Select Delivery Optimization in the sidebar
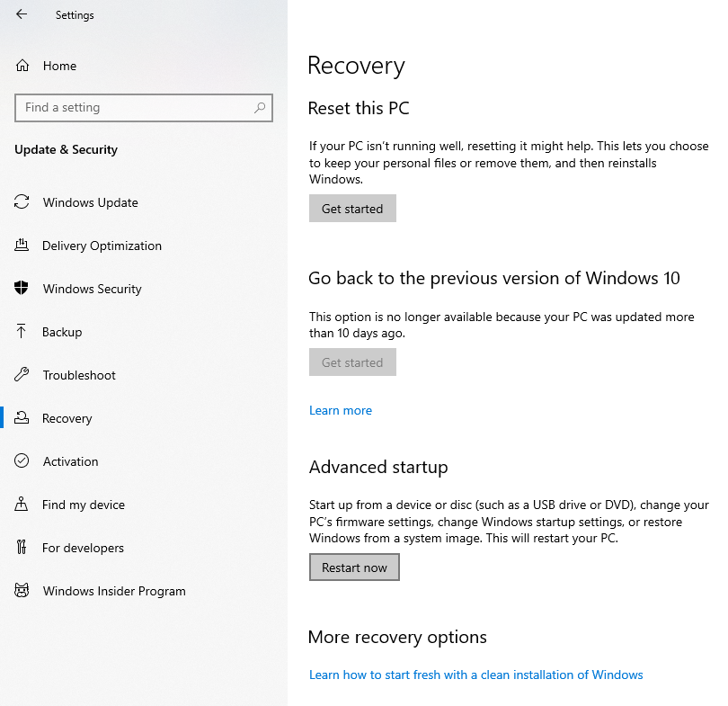 click(102, 246)
